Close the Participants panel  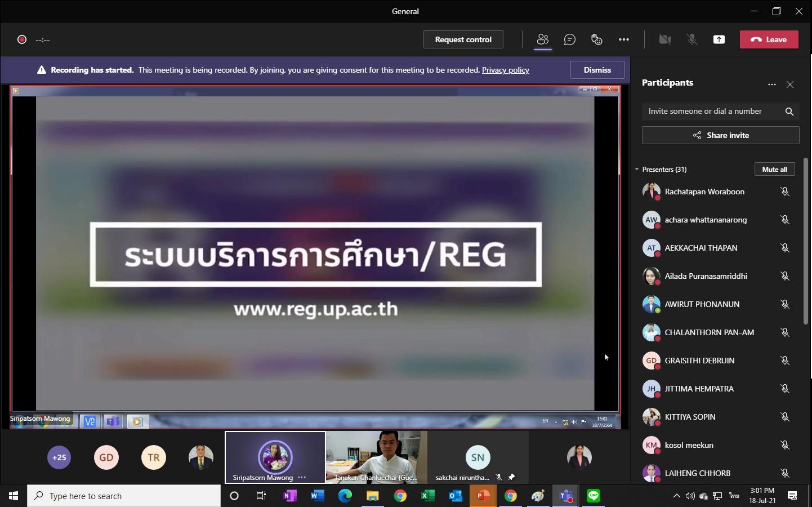click(790, 84)
